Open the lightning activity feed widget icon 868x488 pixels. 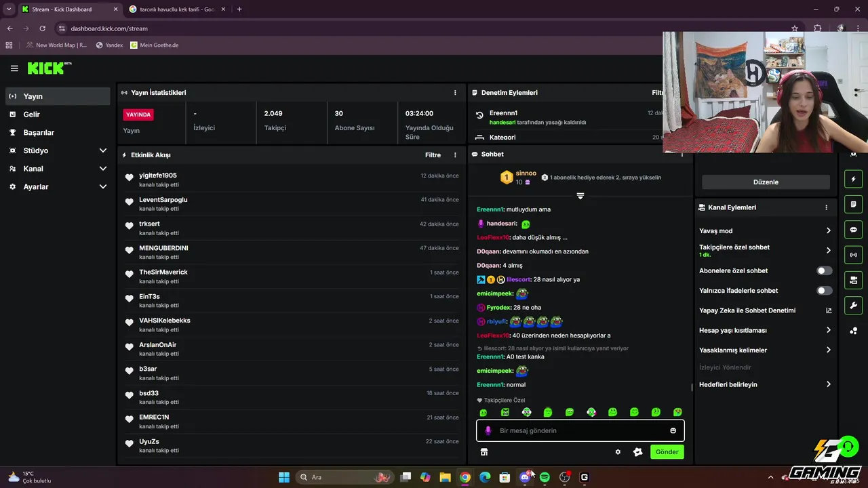pos(853,180)
